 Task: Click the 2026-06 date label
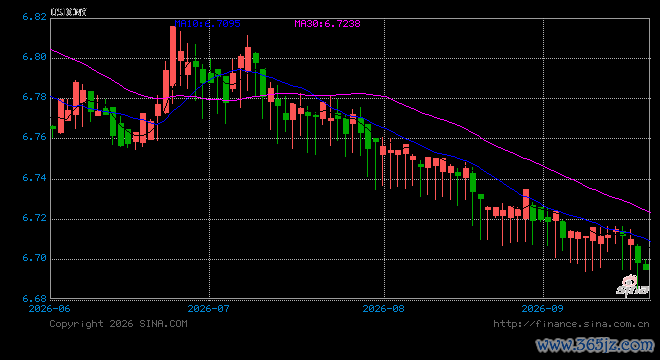pos(50,309)
